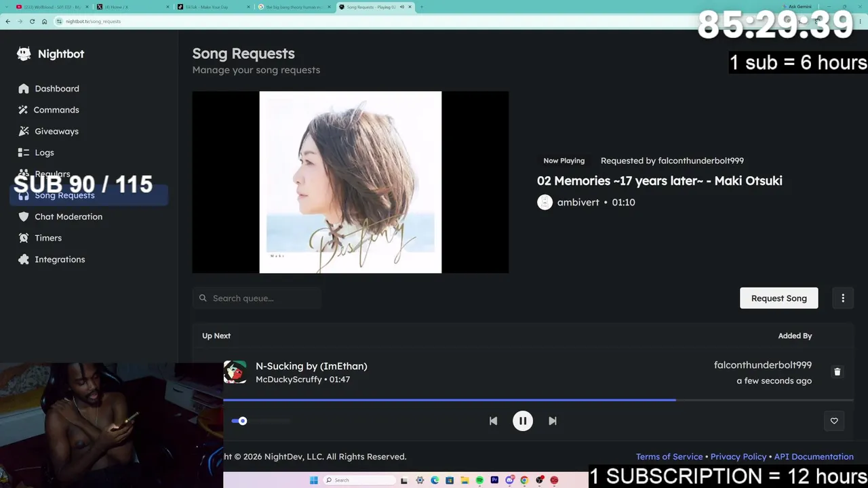Open the Logs section icon
Screen dimensions: 868x488
(24, 152)
